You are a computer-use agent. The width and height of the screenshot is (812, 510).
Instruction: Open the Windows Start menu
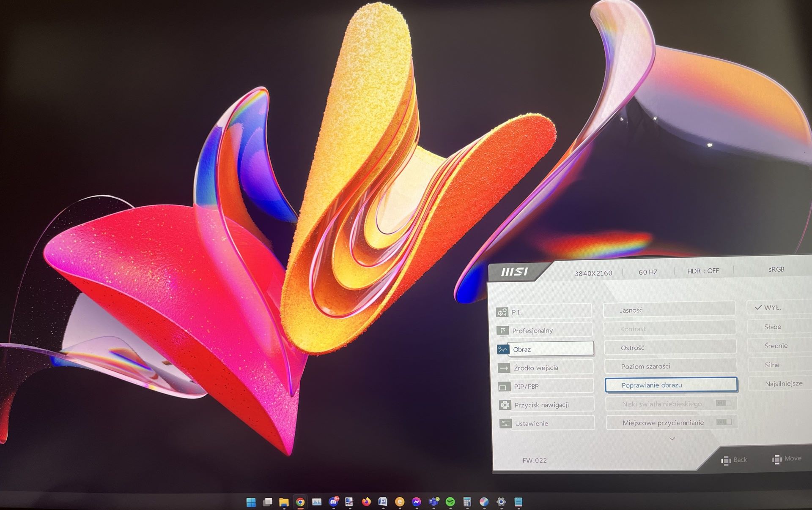point(251,502)
